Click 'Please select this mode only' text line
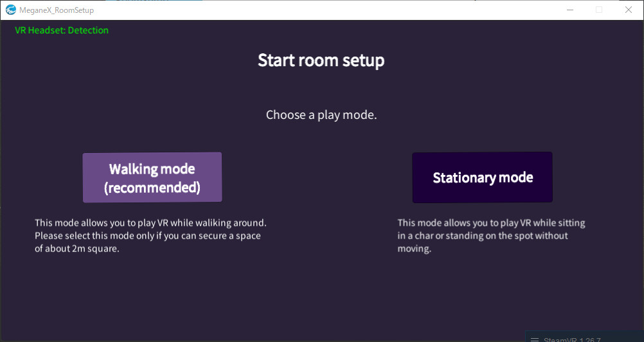The width and height of the screenshot is (644, 342). [148, 236]
